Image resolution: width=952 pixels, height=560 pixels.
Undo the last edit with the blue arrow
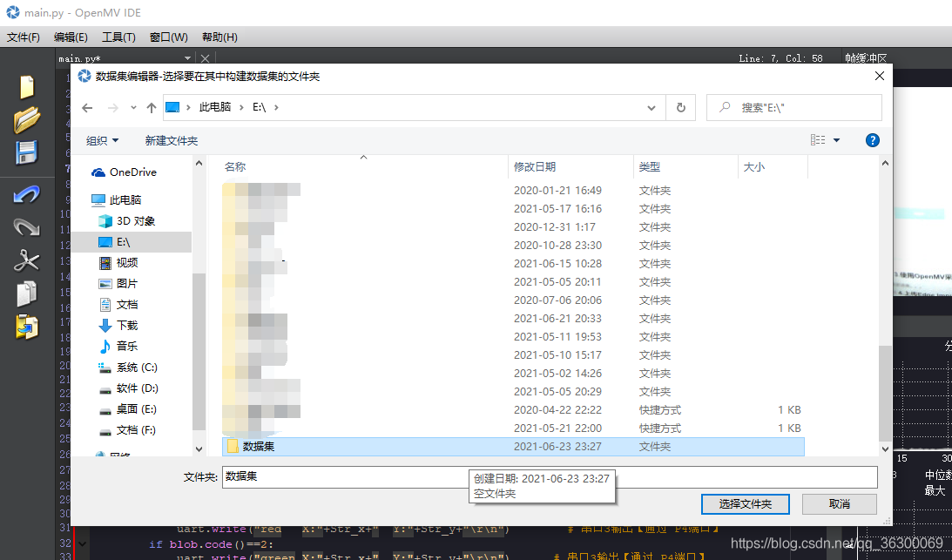click(26, 194)
